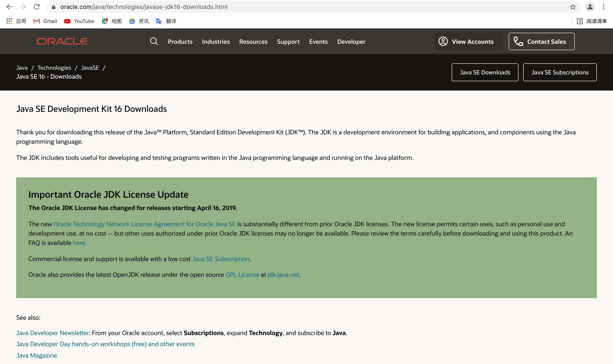This screenshot has width=613, height=364.
Task: Open the GPL License link
Action: [x=242, y=274]
